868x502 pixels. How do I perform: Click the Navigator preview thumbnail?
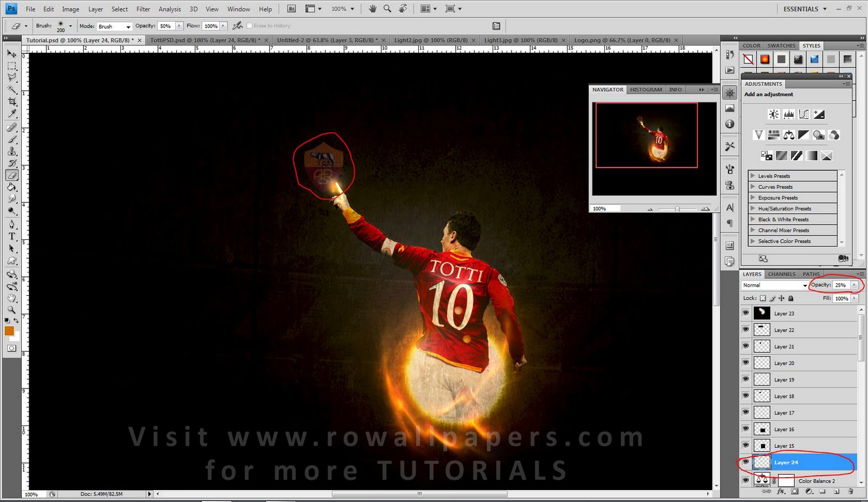[654, 149]
